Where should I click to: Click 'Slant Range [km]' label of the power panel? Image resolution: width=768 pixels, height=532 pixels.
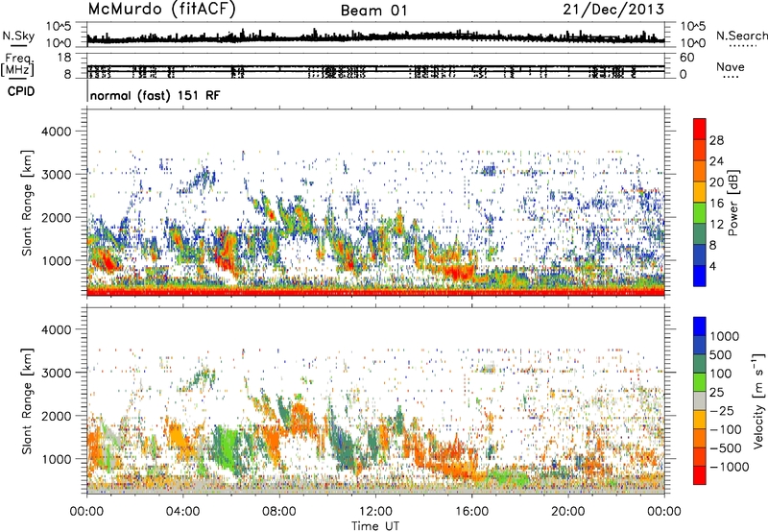pyautogui.click(x=27, y=203)
